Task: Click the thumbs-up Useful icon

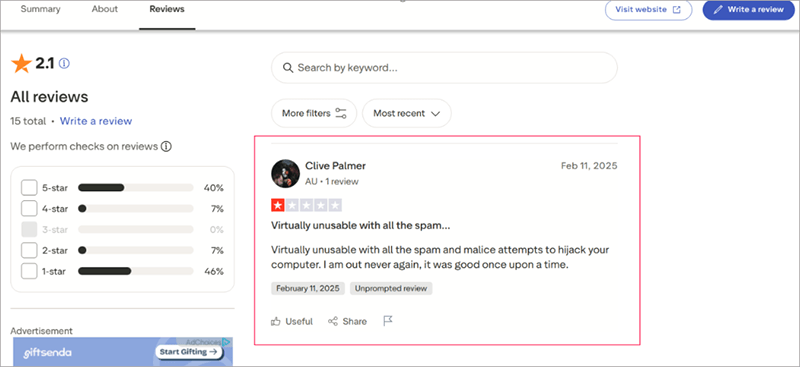Action: (x=276, y=321)
